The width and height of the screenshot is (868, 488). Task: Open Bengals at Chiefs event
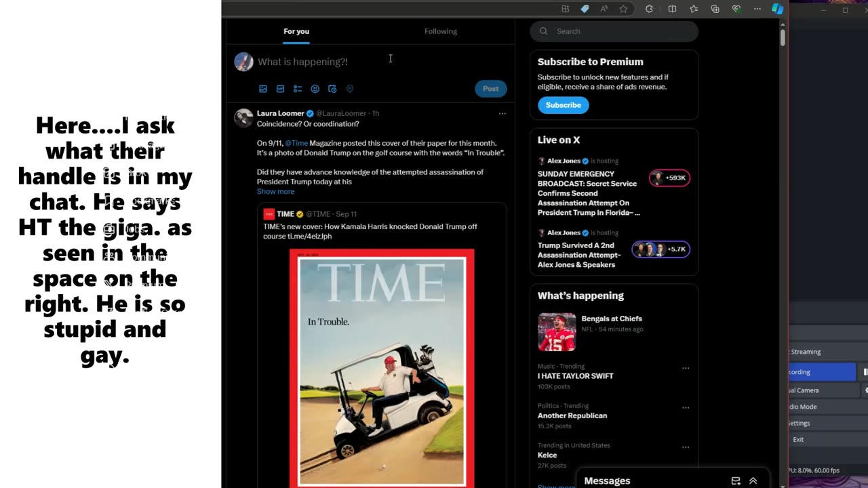[x=612, y=319]
